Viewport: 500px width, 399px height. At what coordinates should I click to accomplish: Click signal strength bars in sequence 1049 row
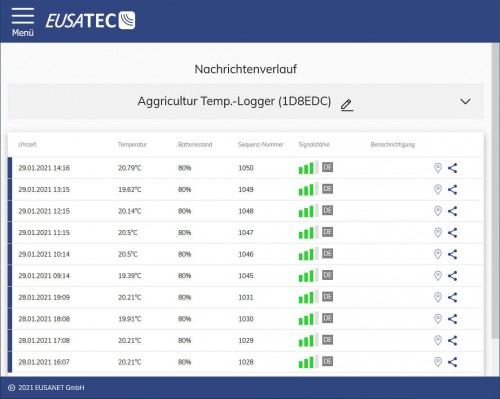click(x=308, y=189)
